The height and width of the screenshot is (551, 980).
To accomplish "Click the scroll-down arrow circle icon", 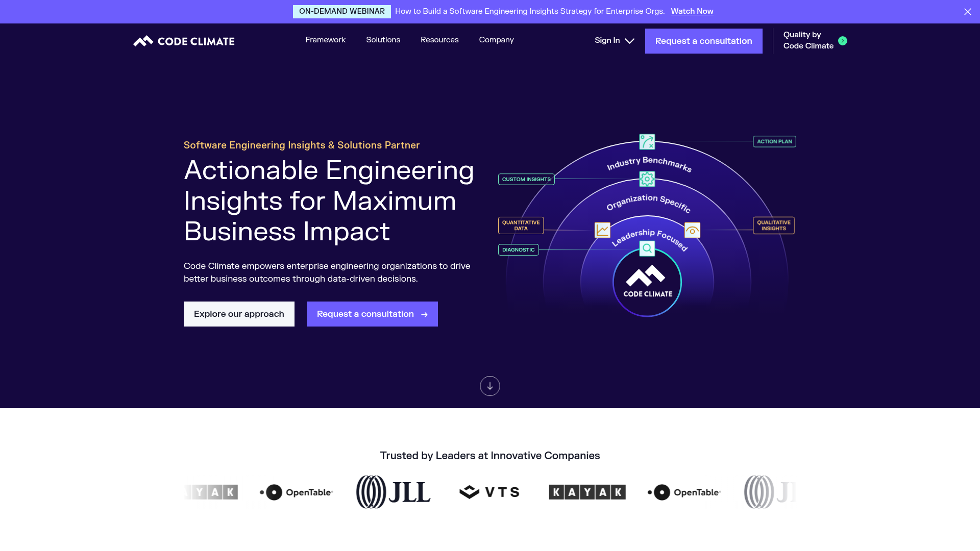I will coord(489,386).
